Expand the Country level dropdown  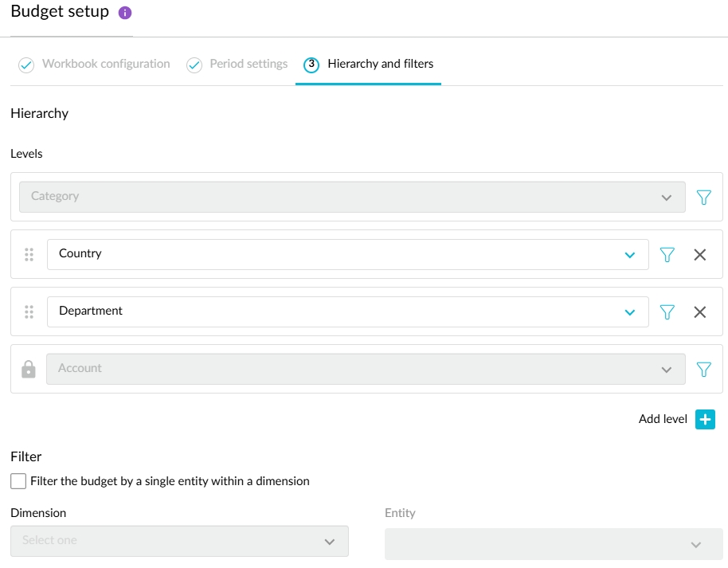(629, 255)
